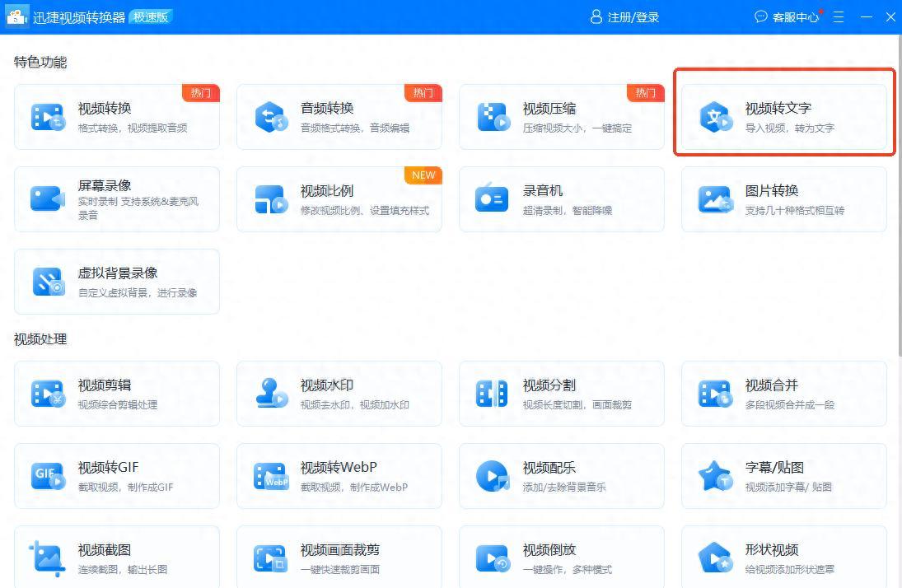Open the 视频配乐 background music icon
Screen dimensions: 902x588
tap(493, 476)
